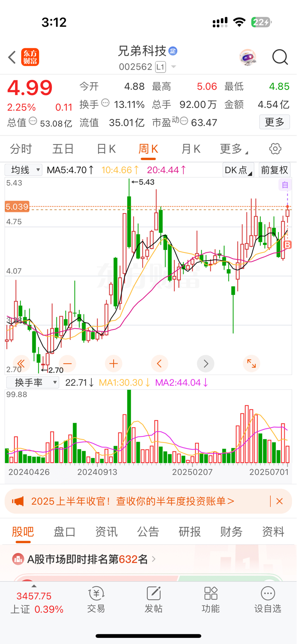Viewport: 297px width, 644px height.
Task: Open the DK点 dropdown
Action: coord(238,170)
